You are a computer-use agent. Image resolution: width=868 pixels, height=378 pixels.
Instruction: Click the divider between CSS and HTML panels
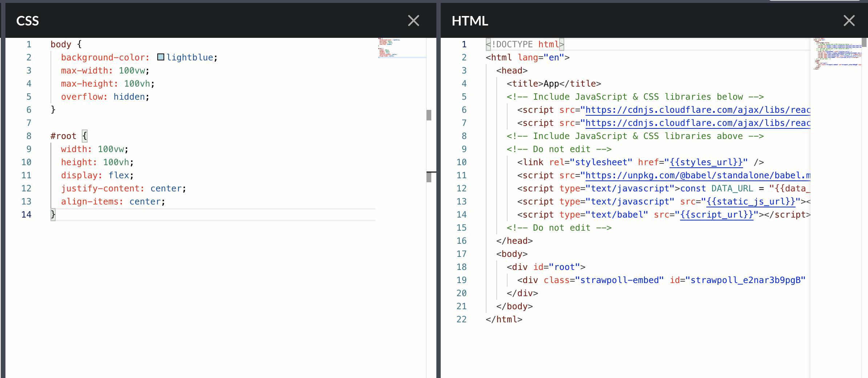439,189
